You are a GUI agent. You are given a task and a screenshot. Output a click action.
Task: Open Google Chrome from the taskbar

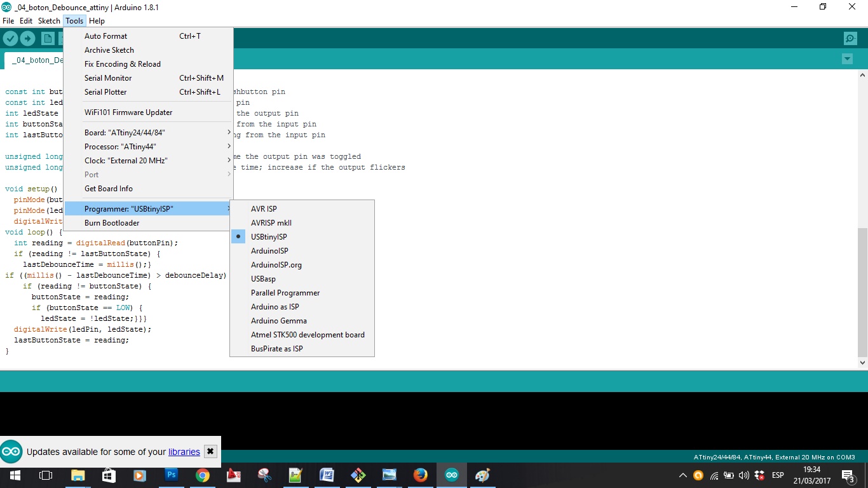[203, 475]
